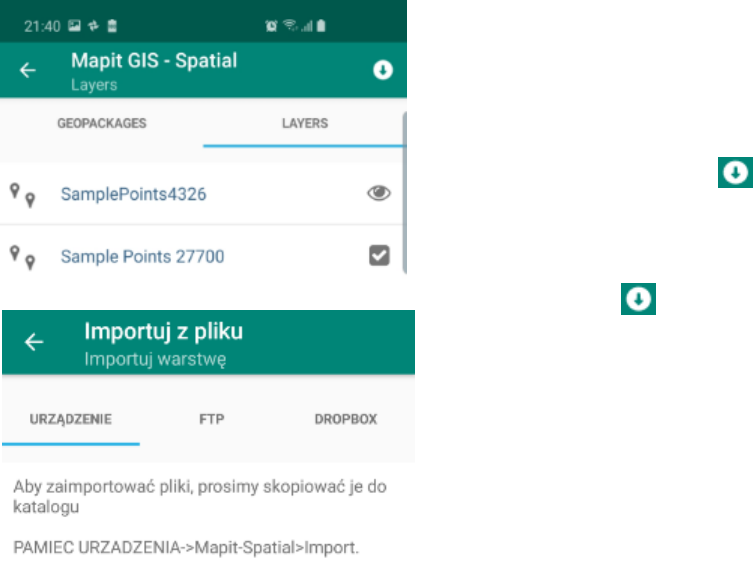Switch to the GEOPACKAGES tab
Viewport: 753px width, 582px height.
pyautogui.click(x=102, y=123)
